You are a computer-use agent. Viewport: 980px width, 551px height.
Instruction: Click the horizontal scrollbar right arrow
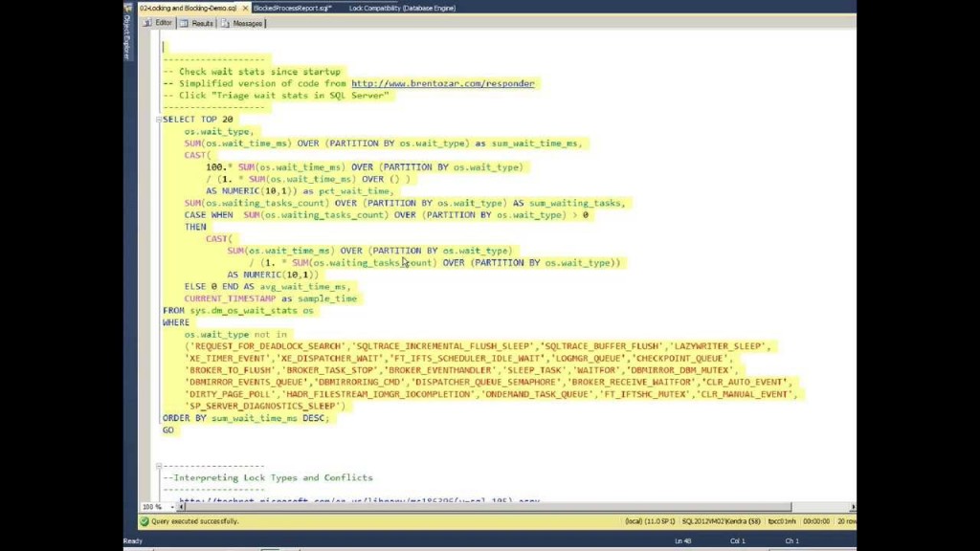(851, 506)
